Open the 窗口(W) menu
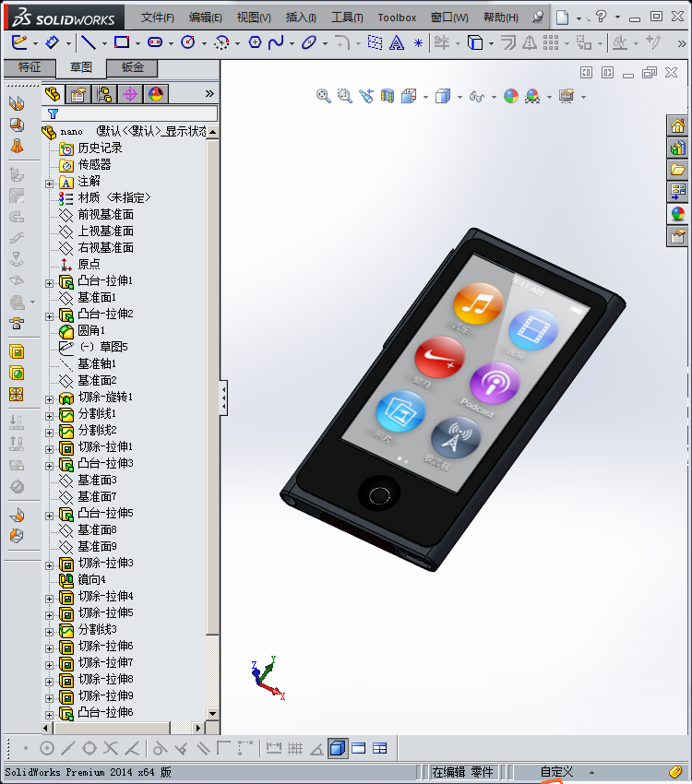The image size is (692, 784). [x=449, y=18]
